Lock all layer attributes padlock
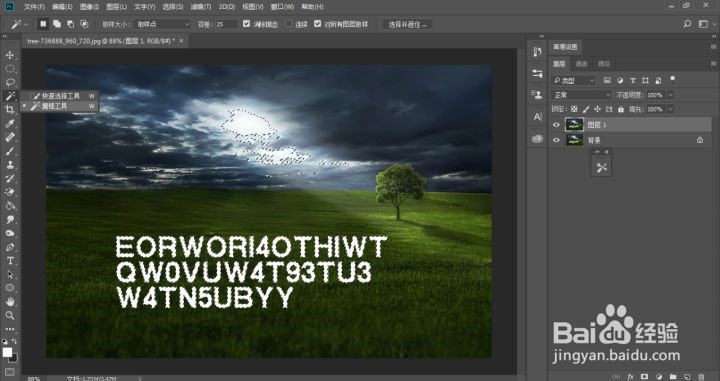 tap(621, 109)
